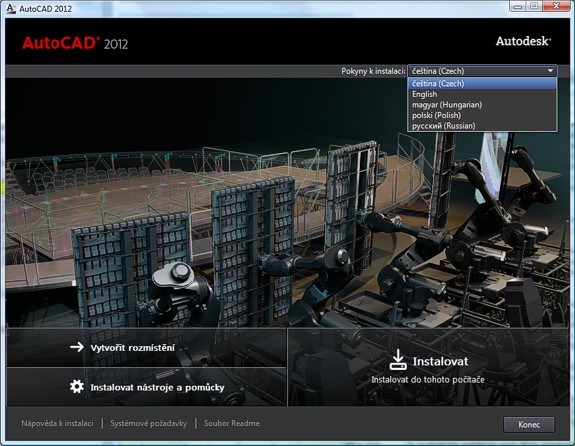Click the Autodesk logo

point(523,41)
